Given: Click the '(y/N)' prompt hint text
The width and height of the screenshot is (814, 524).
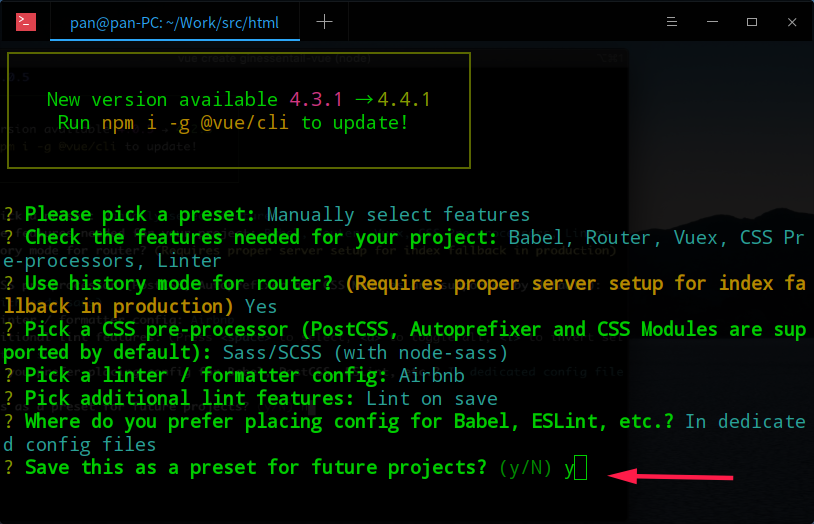Looking at the screenshot, I should (x=523, y=467).
